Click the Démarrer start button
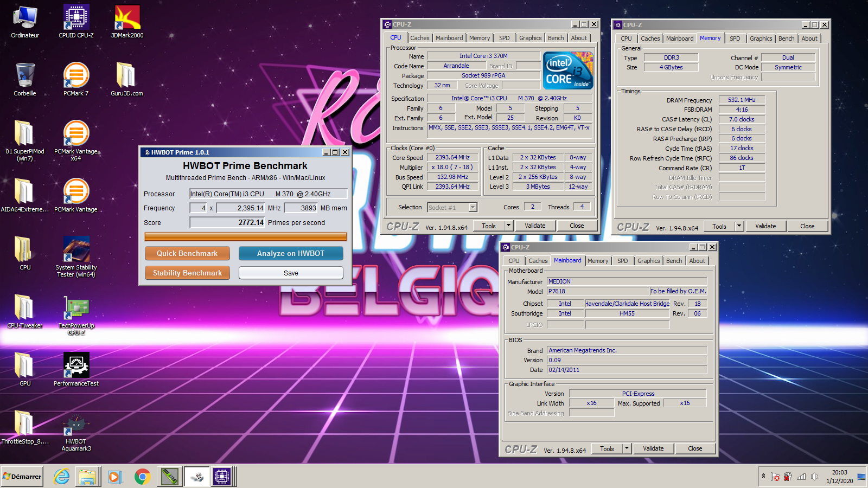This screenshot has width=868, height=488. click(x=22, y=477)
